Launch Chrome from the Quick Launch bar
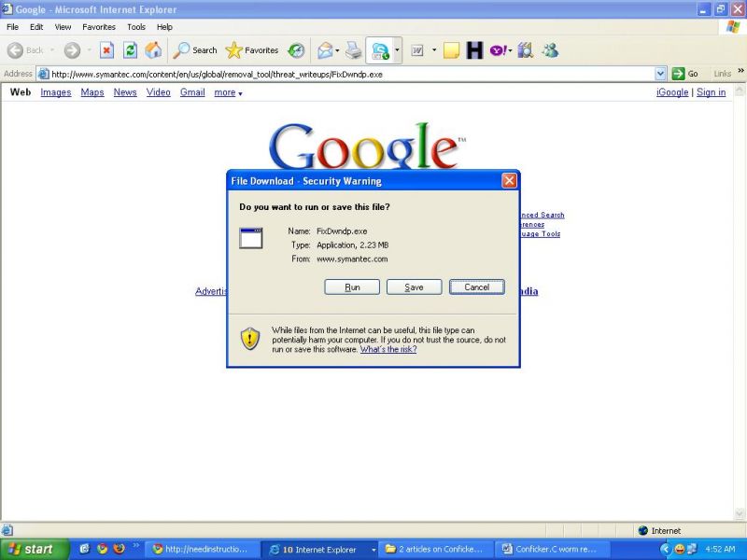The image size is (747, 560). (102, 549)
